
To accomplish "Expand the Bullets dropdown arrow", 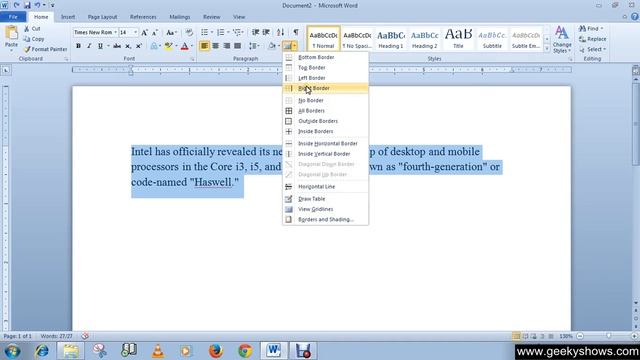I will 212,32.
